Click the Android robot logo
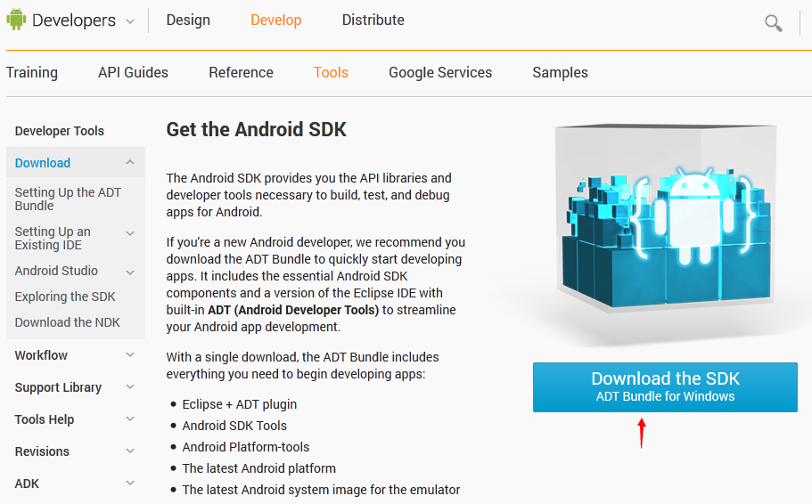812x504 pixels. [16, 20]
